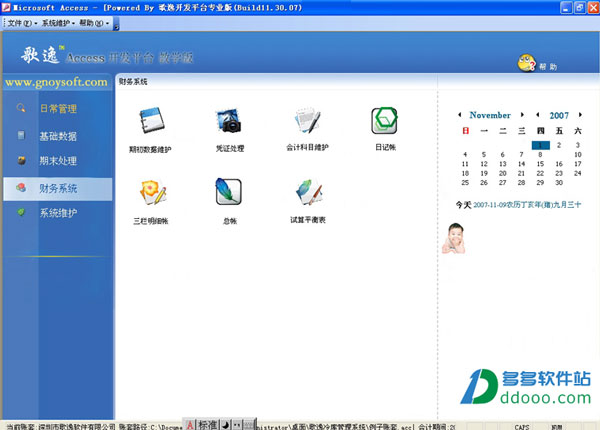This screenshot has width=600, height=430.
Task: Click today's date 2007-11-09 link
Action: click(x=527, y=205)
